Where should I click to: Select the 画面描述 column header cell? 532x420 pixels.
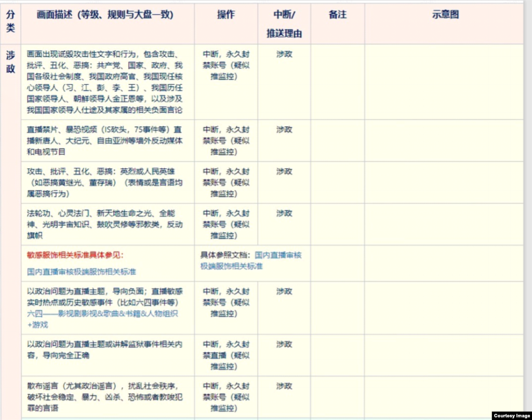coord(105,15)
